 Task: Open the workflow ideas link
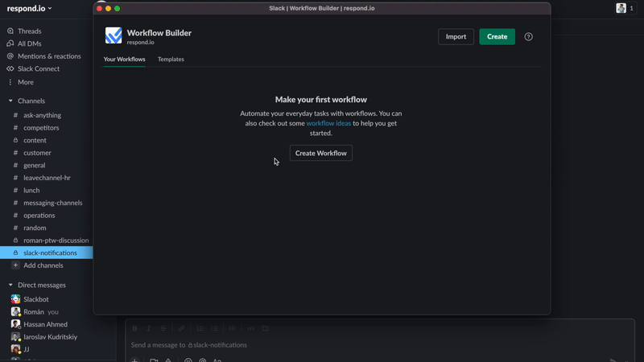coord(328,123)
